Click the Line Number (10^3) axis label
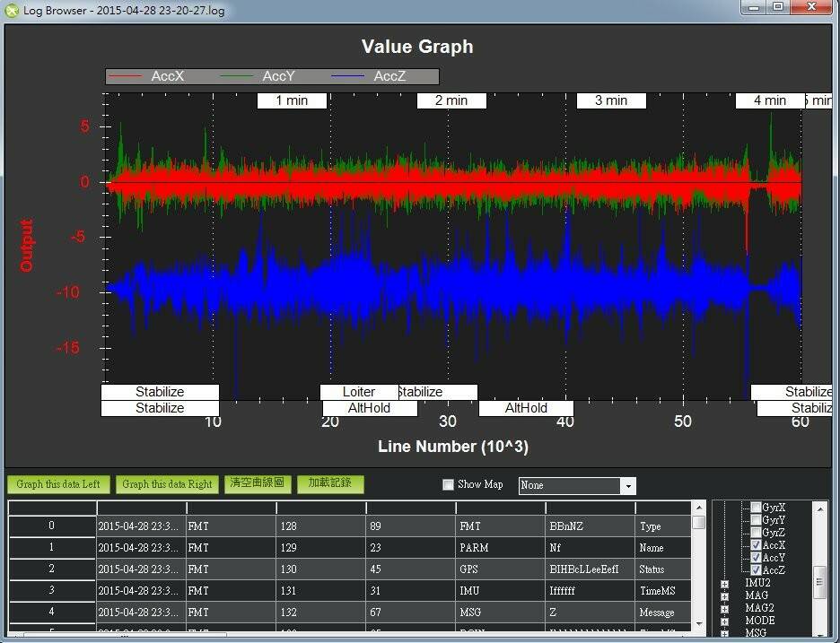 [x=453, y=447]
